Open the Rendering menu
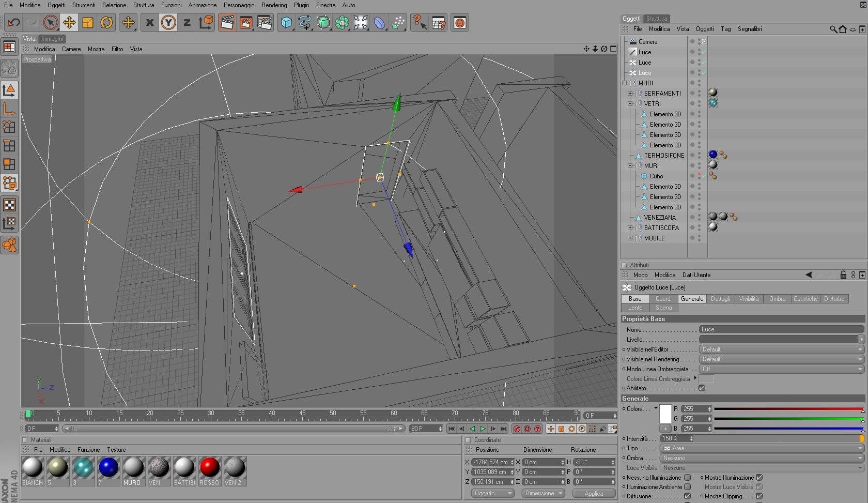This screenshot has height=503, width=868. [x=274, y=5]
